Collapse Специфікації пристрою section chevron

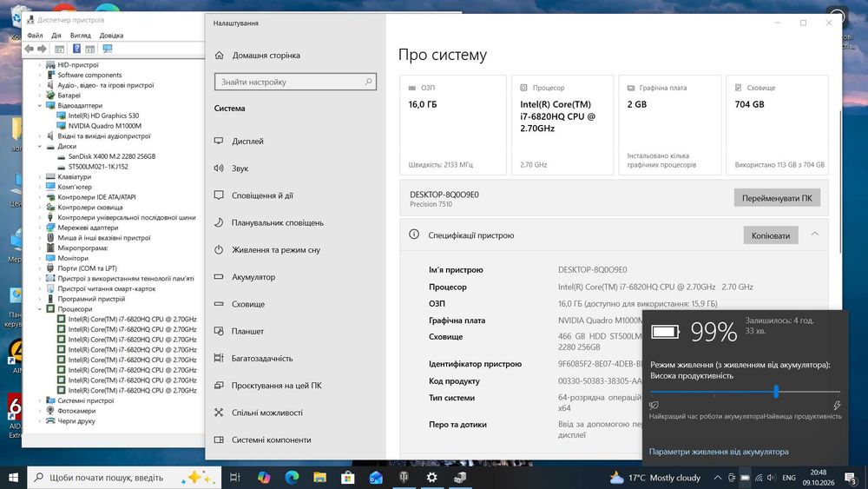pyautogui.click(x=815, y=235)
